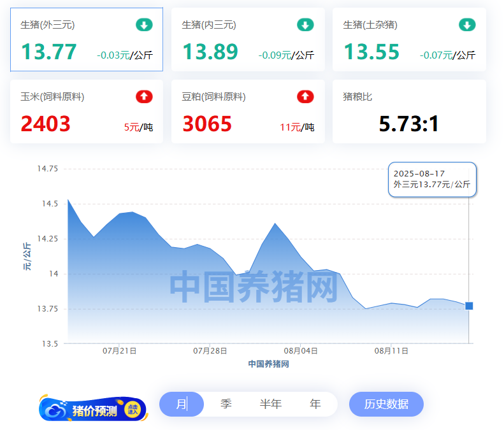Screen dimensions: 504x430
Task: Click the 5.73:1 ratio value
Action: 409,124
